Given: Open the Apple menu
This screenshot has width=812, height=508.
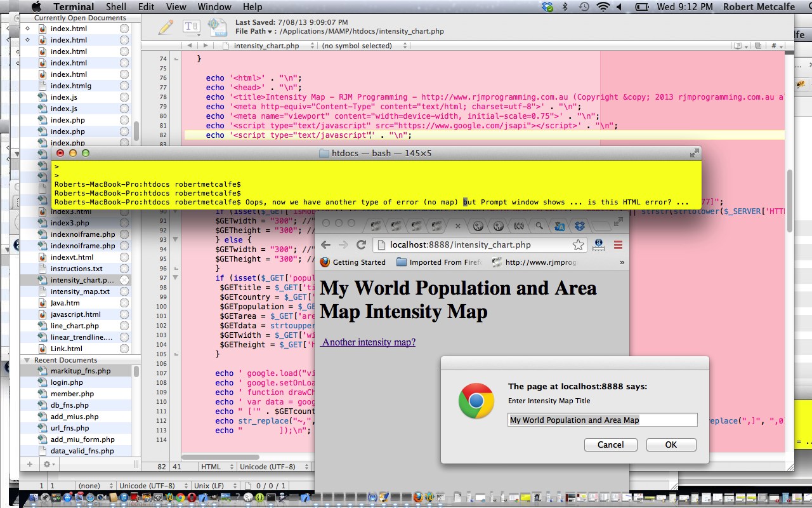Looking at the screenshot, I should pyautogui.click(x=36, y=7).
